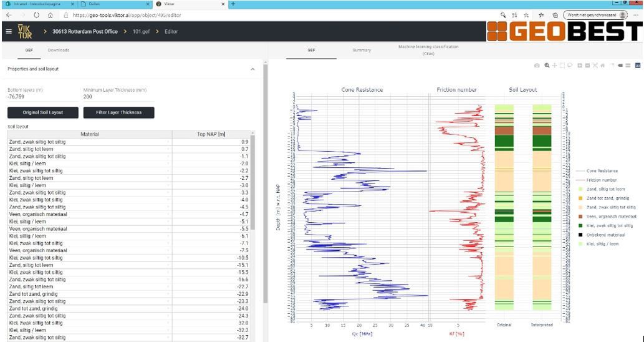Activate the Pan tool in plot toolbar
Screen dimensions: 644x342
pos(554,66)
